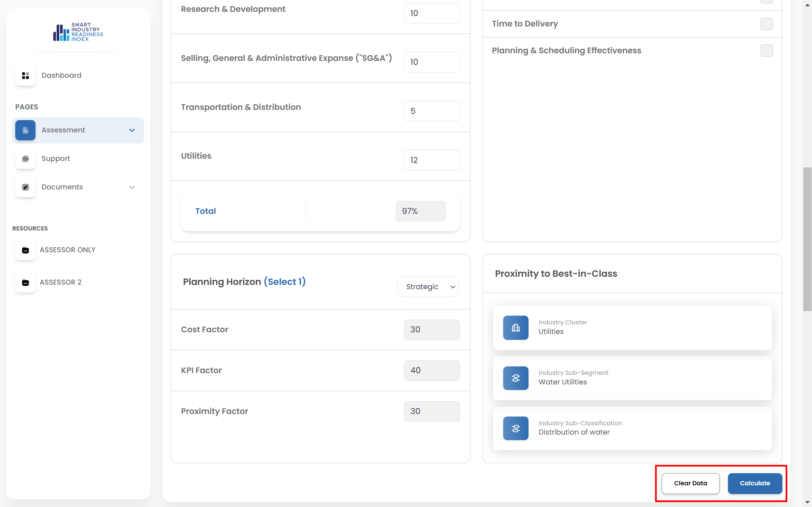Click the Industry Cluster building icon
This screenshot has width=812, height=507.
pos(515,327)
